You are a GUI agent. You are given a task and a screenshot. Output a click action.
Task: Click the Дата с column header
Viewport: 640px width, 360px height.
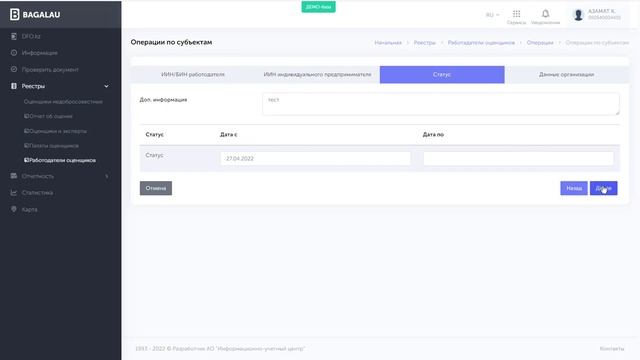pos(229,134)
